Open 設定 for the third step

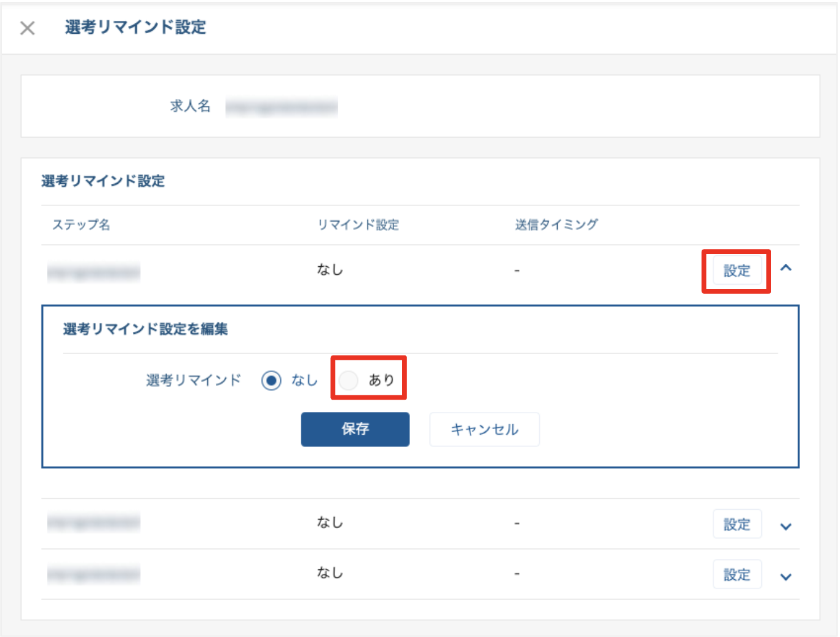point(737,574)
